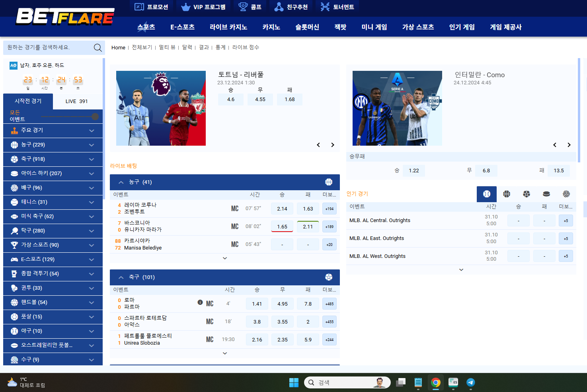
Task: Expand the 미식 축구 (62) category
Action: click(x=53, y=216)
